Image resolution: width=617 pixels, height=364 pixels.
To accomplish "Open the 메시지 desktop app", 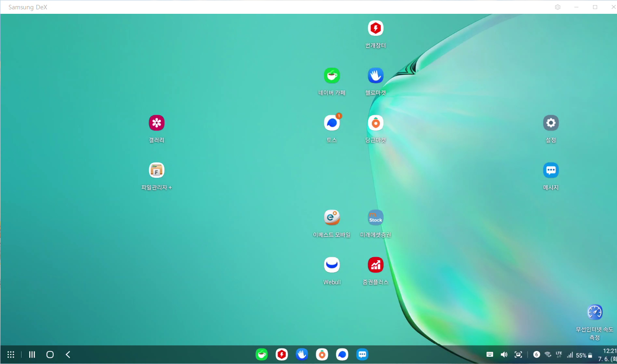I will (x=551, y=170).
